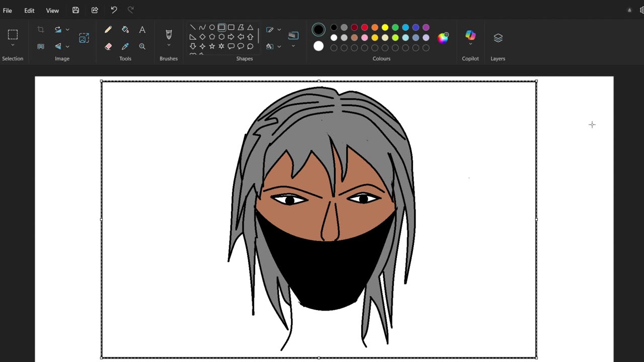Open the Brushes tool
The width and height of the screenshot is (644, 362).
pos(169,34)
